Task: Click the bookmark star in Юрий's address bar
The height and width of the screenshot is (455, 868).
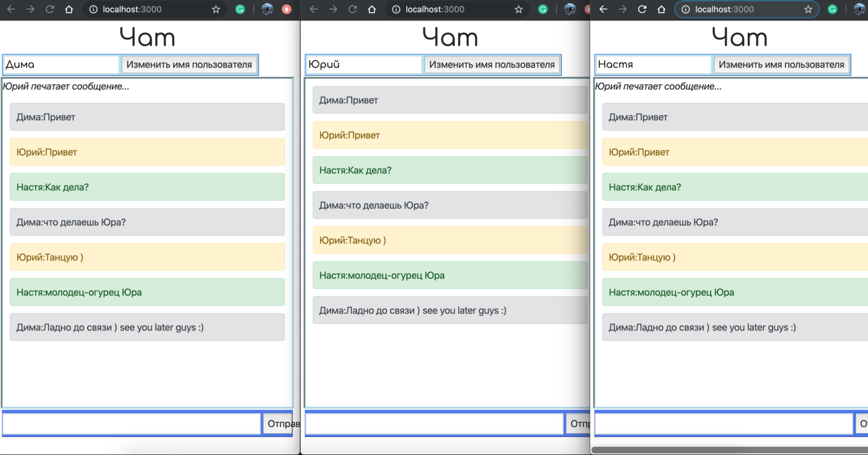Action: 518,9
